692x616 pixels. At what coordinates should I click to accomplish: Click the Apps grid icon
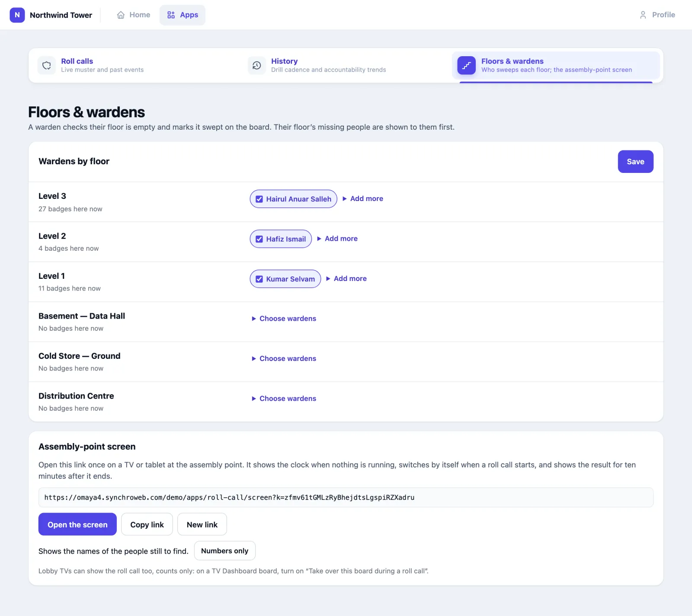pos(171,15)
